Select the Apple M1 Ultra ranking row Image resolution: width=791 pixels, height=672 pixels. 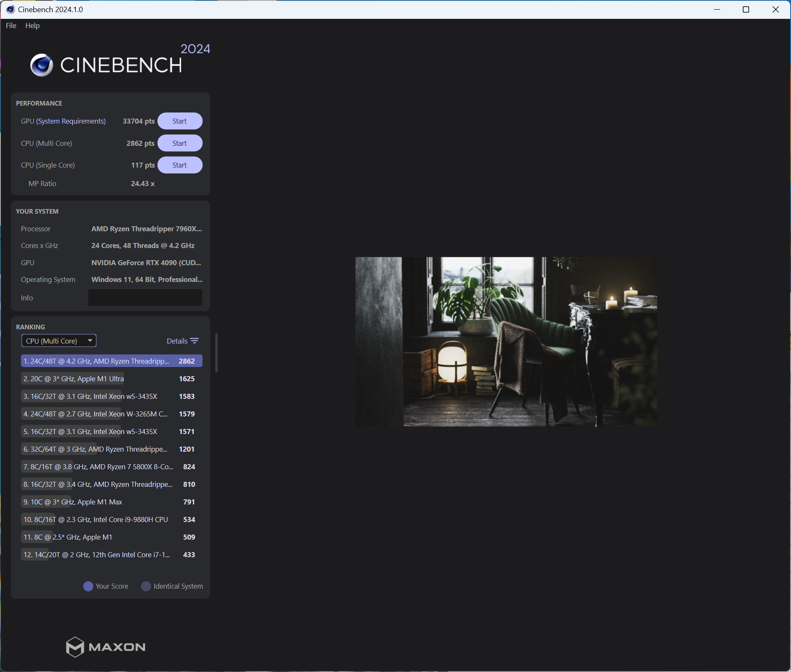[x=112, y=378]
